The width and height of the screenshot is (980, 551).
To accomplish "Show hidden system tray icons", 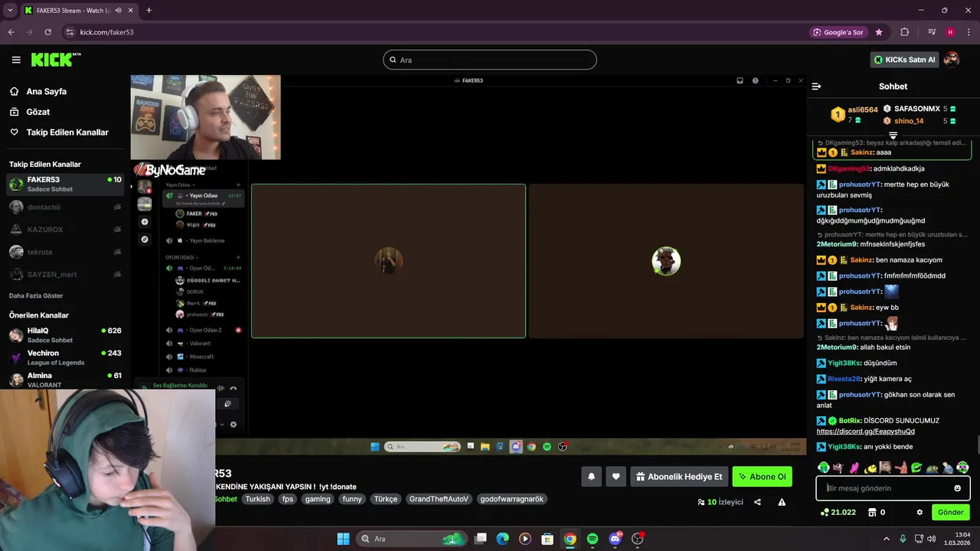I will tap(887, 539).
